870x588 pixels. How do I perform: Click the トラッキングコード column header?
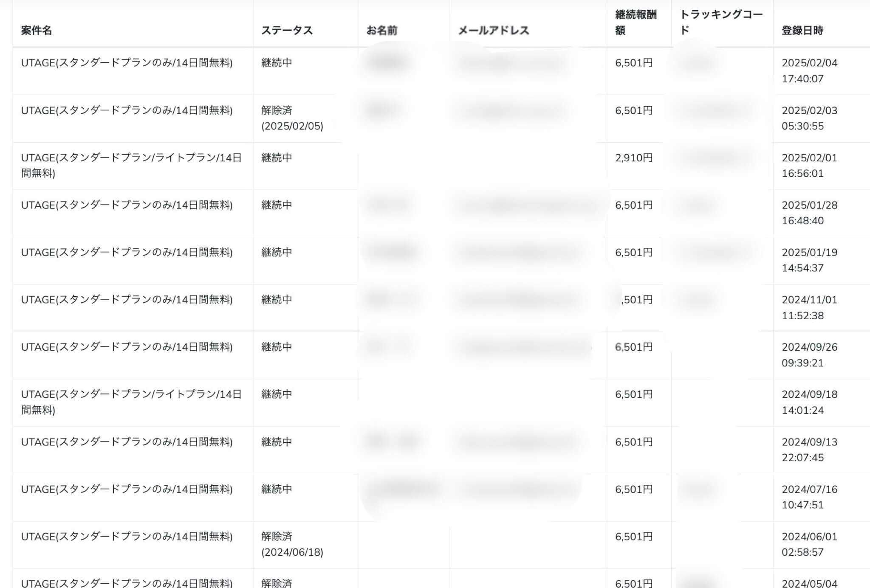[721, 22]
